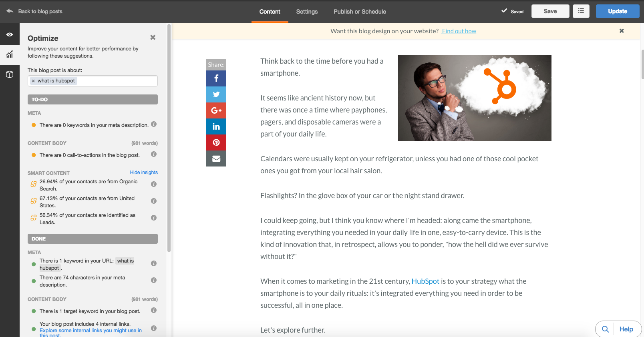Click the DONE section header
644x337 pixels.
pyautogui.click(x=93, y=239)
